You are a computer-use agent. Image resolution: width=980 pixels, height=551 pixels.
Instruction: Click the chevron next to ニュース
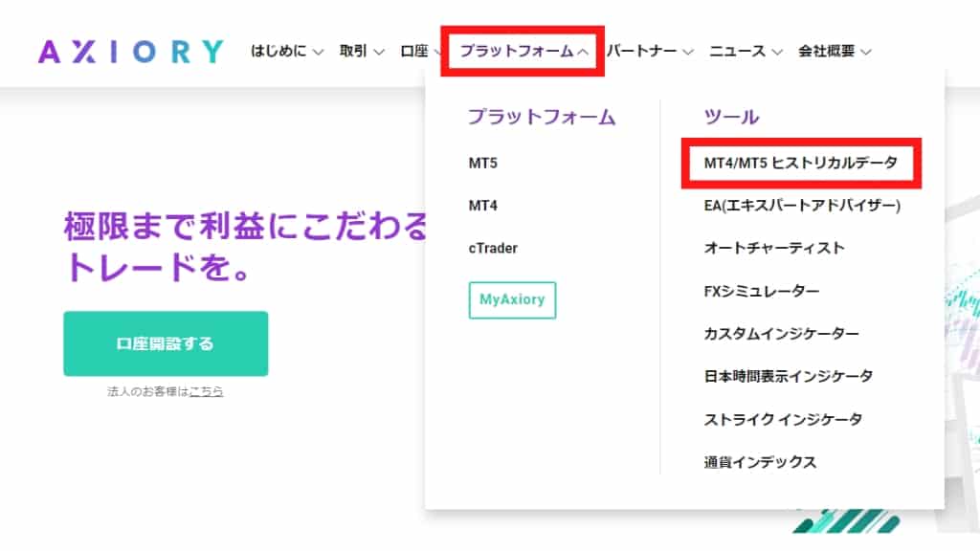point(776,52)
